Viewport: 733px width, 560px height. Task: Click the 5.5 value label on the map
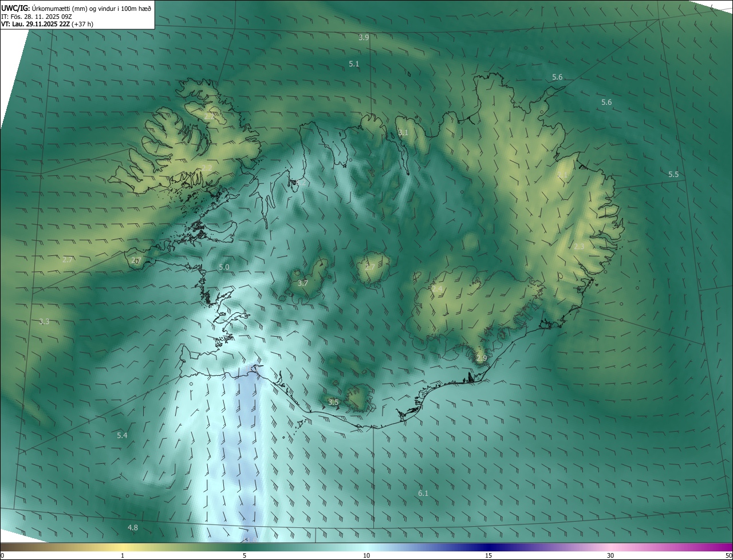tap(673, 175)
